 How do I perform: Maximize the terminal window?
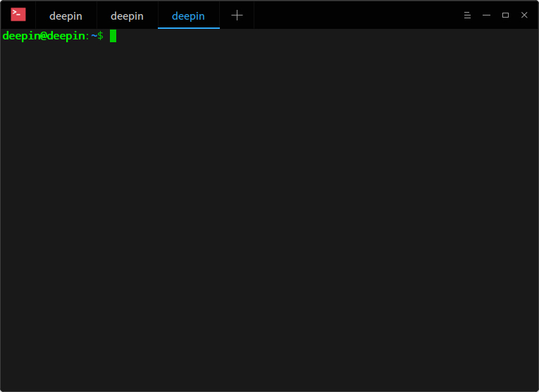click(505, 15)
